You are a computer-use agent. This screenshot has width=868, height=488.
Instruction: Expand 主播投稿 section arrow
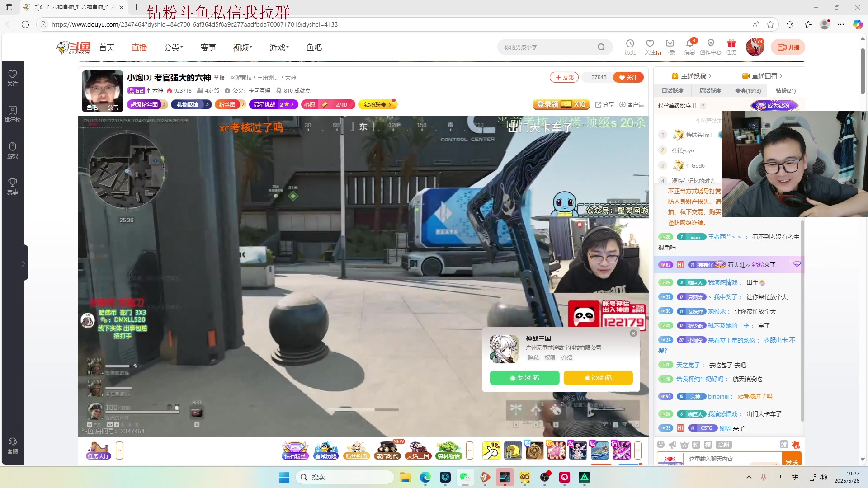[x=710, y=76]
